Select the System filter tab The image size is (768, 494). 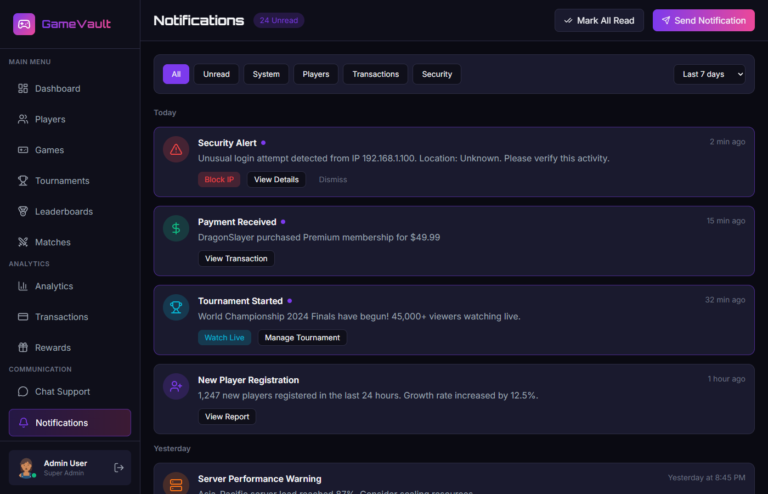click(x=266, y=74)
